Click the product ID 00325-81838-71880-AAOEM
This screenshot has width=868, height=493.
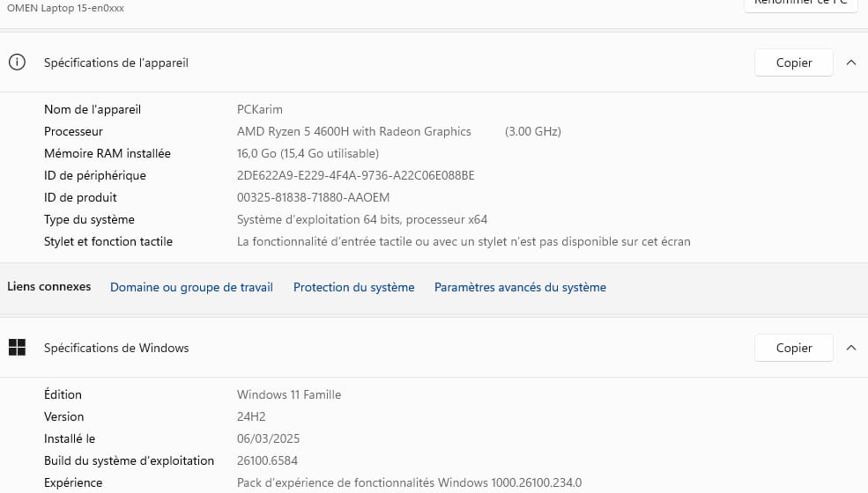pyautogui.click(x=313, y=197)
